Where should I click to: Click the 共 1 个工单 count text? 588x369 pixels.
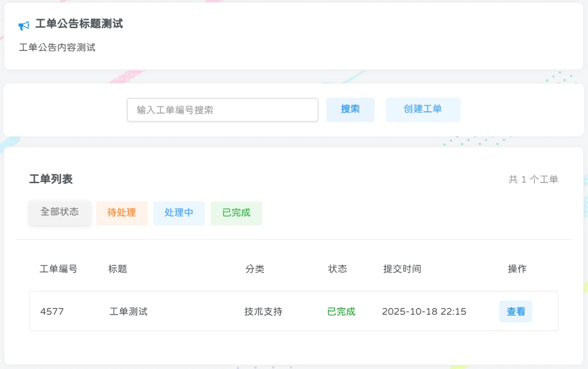coord(533,179)
